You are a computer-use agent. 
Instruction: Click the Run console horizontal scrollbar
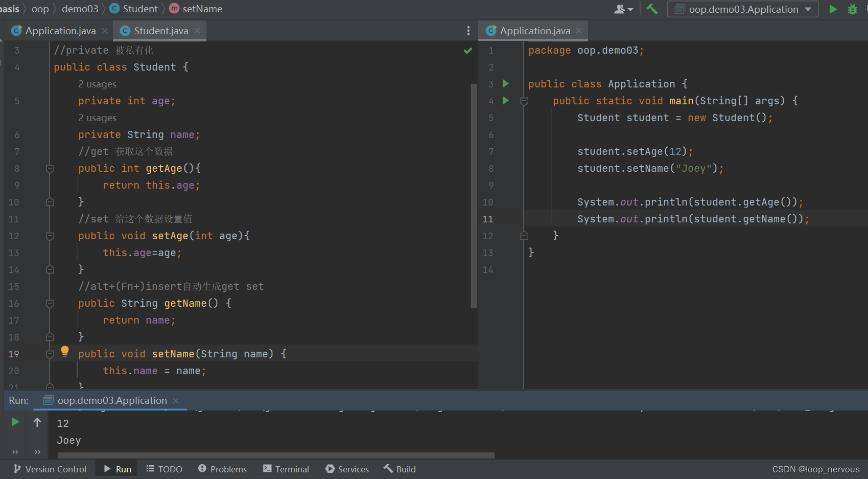276,455
